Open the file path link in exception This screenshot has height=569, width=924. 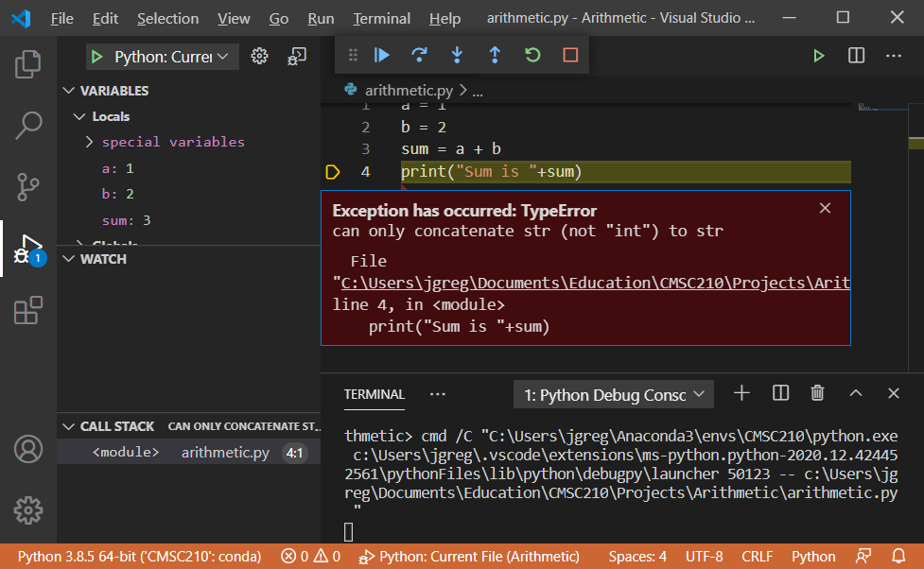pyautogui.click(x=595, y=284)
